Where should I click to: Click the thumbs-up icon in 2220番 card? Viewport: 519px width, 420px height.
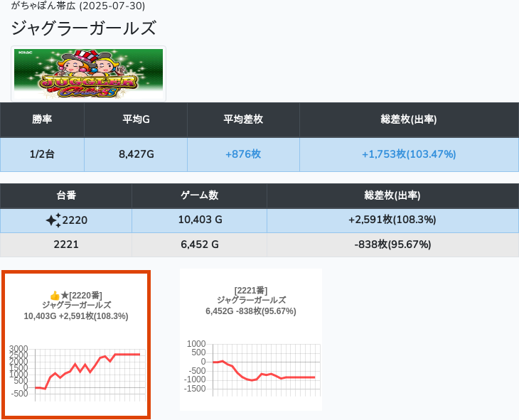pos(55,296)
